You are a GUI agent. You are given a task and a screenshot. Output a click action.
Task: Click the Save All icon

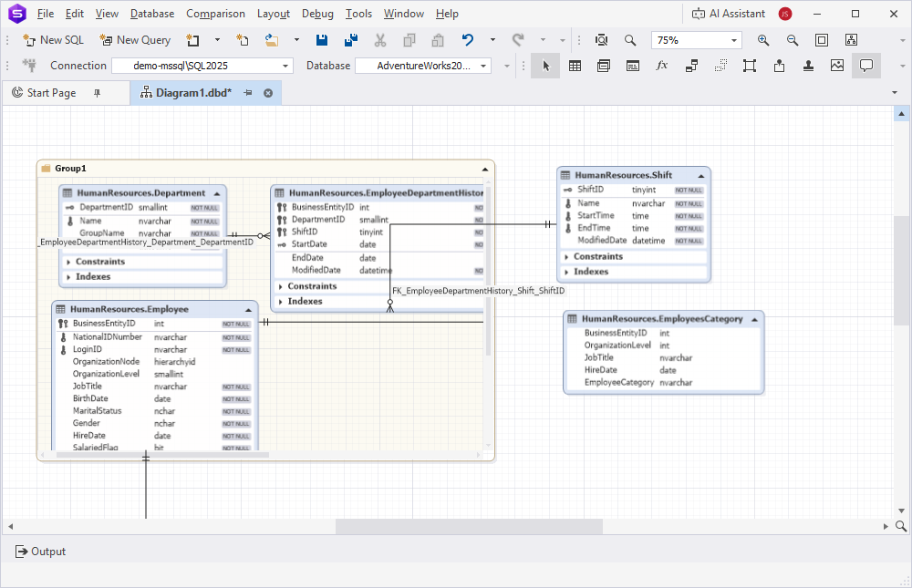[x=351, y=40]
